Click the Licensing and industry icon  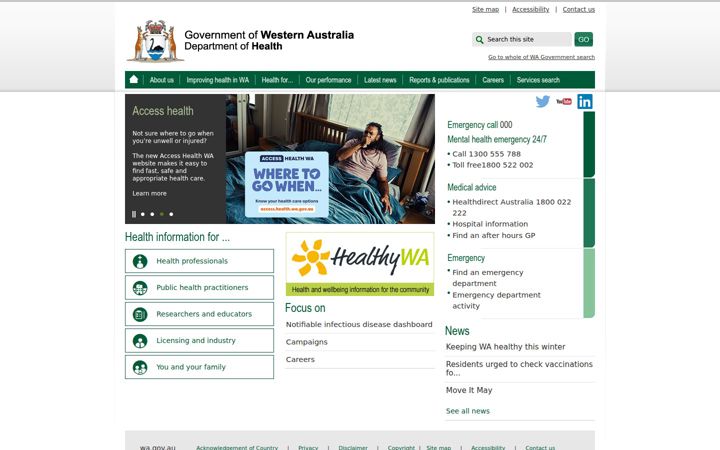click(140, 341)
